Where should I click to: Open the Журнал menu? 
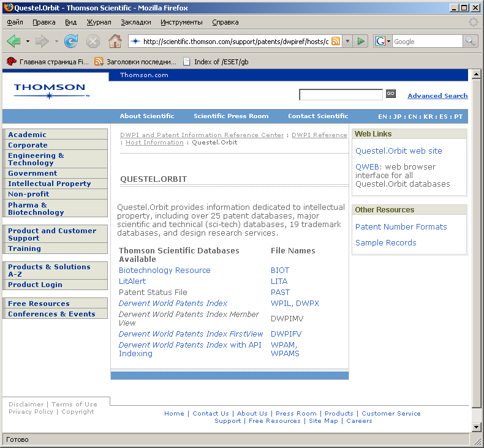coord(99,22)
